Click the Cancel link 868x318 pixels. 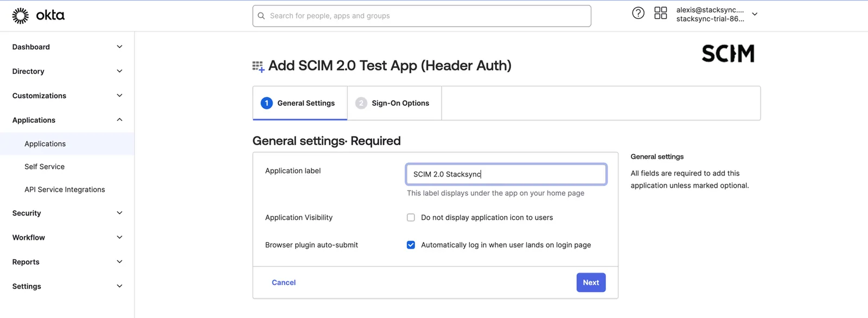(284, 282)
